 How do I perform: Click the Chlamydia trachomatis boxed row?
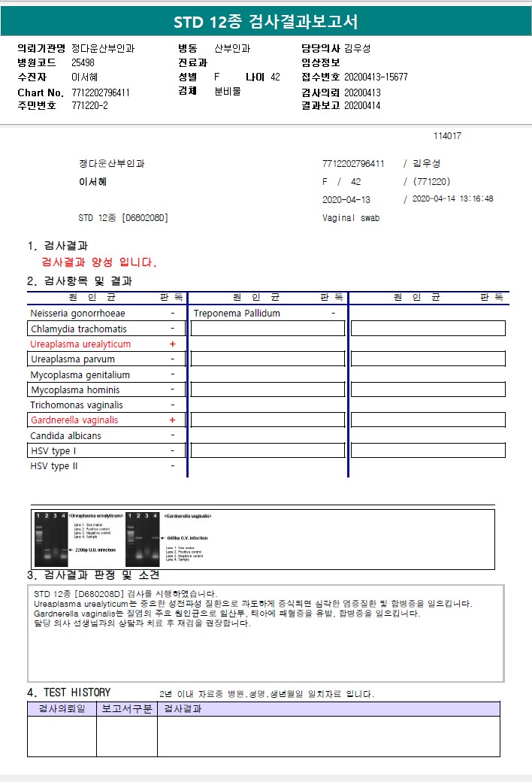click(106, 329)
